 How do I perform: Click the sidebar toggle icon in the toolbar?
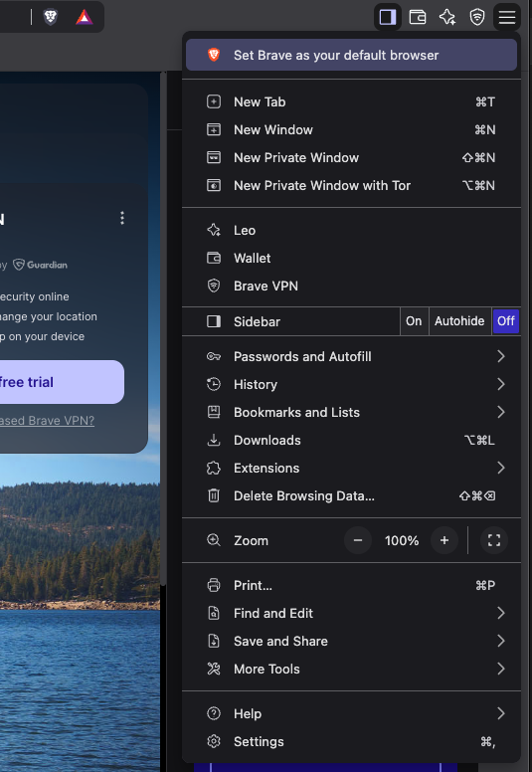pos(387,17)
